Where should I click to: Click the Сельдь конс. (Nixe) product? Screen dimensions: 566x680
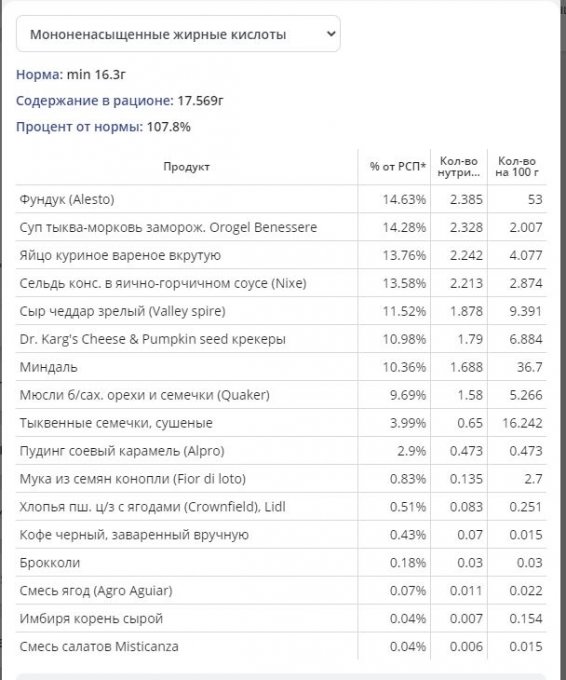163,283
